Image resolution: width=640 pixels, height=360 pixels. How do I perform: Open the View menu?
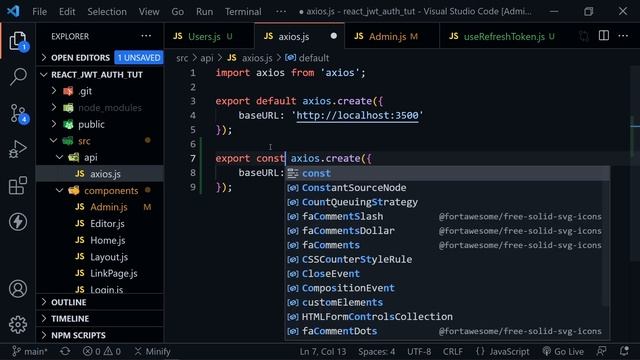tap(149, 11)
